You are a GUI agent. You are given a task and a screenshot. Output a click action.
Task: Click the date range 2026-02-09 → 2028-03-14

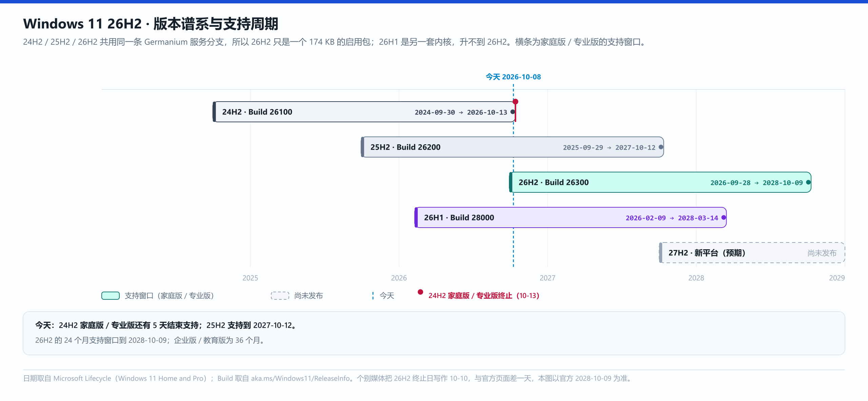pyautogui.click(x=672, y=218)
